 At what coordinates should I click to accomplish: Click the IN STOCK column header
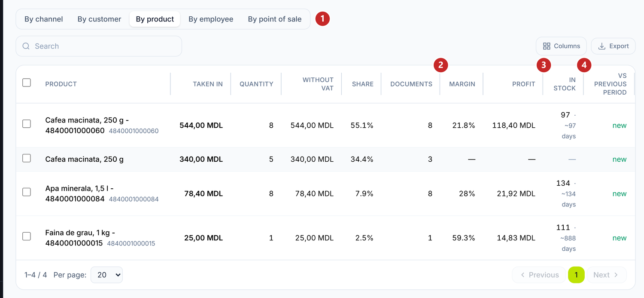(x=565, y=84)
